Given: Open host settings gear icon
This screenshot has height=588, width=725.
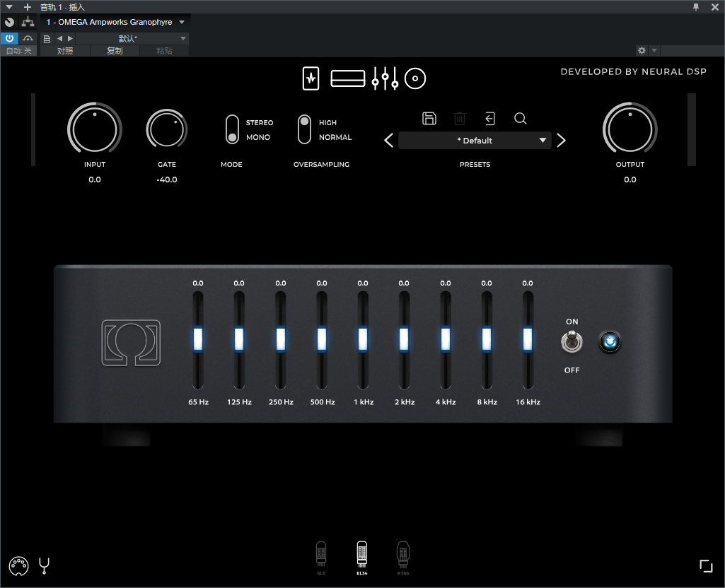Looking at the screenshot, I should 642,50.
